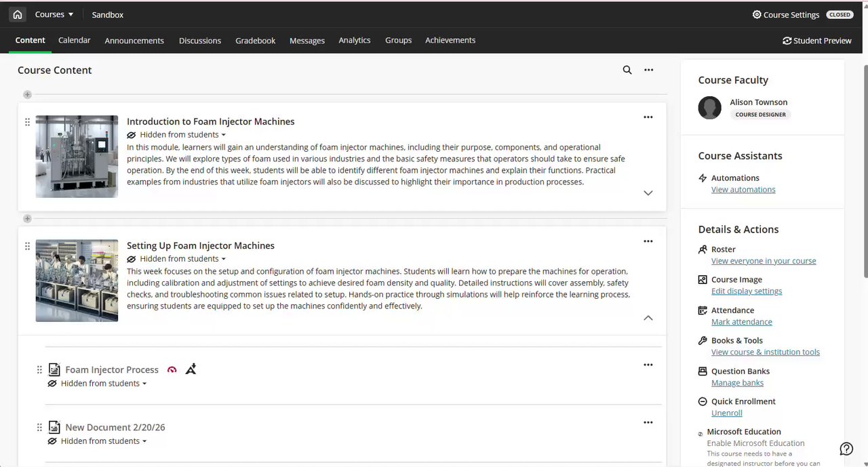
Task: Open the Courses dropdown in the top bar
Action: point(54,14)
